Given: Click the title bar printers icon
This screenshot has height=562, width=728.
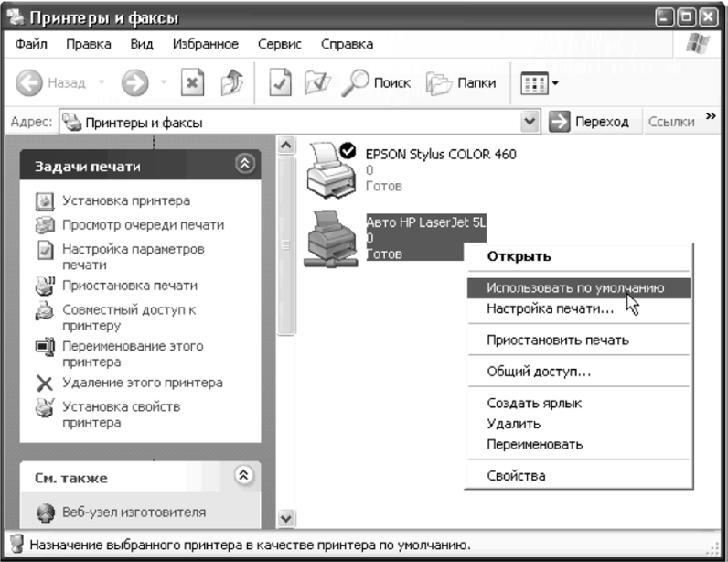Looking at the screenshot, I should tap(16, 16).
